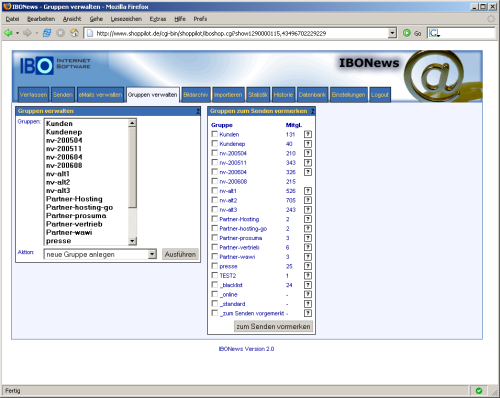Switch to the Einstellungen tab
The width and height of the screenshot is (500, 398).
(349, 95)
